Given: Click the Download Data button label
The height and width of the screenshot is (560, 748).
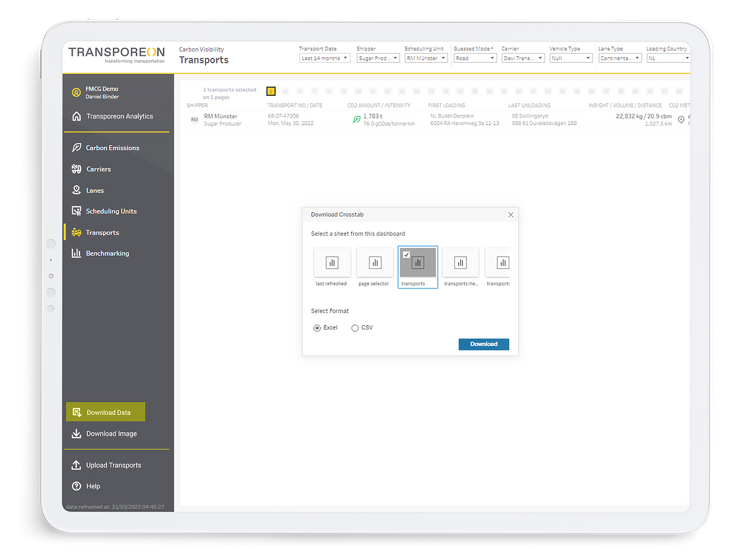Looking at the screenshot, I should pyautogui.click(x=109, y=412).
